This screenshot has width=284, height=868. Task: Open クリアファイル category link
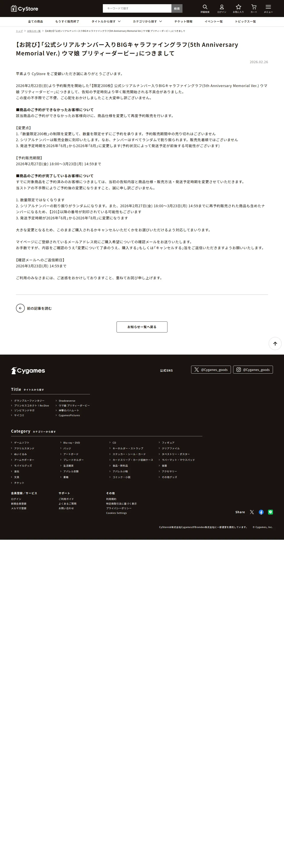(171, 448)
